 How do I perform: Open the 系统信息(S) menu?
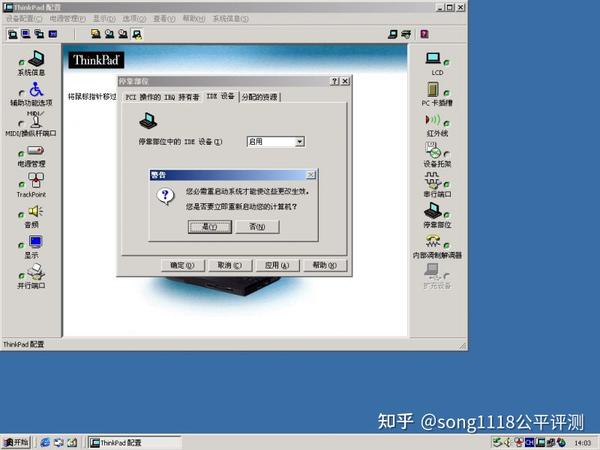click(x=231, y=18)
